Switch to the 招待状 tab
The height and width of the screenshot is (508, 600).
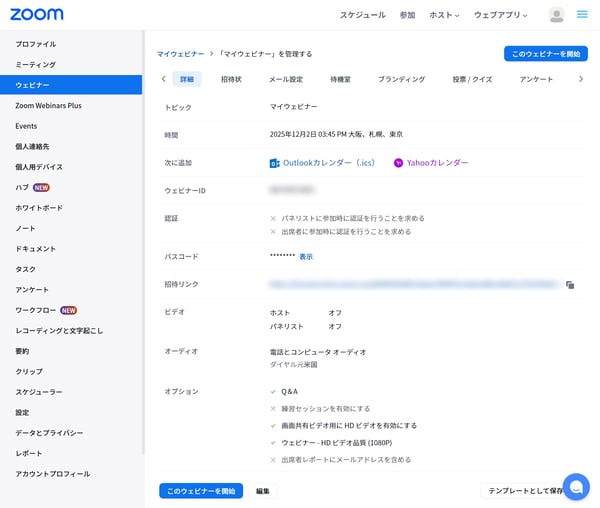[231, 79]
